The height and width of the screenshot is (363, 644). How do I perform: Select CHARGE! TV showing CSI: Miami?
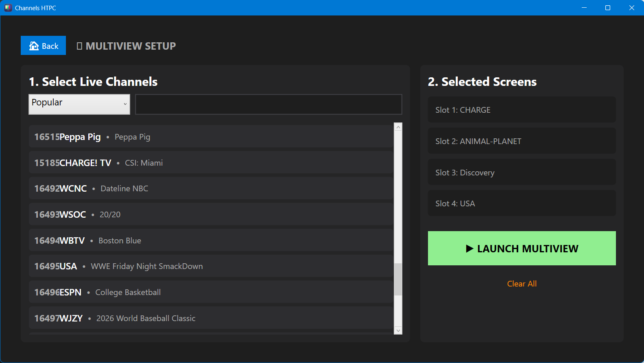click(211, 163)
